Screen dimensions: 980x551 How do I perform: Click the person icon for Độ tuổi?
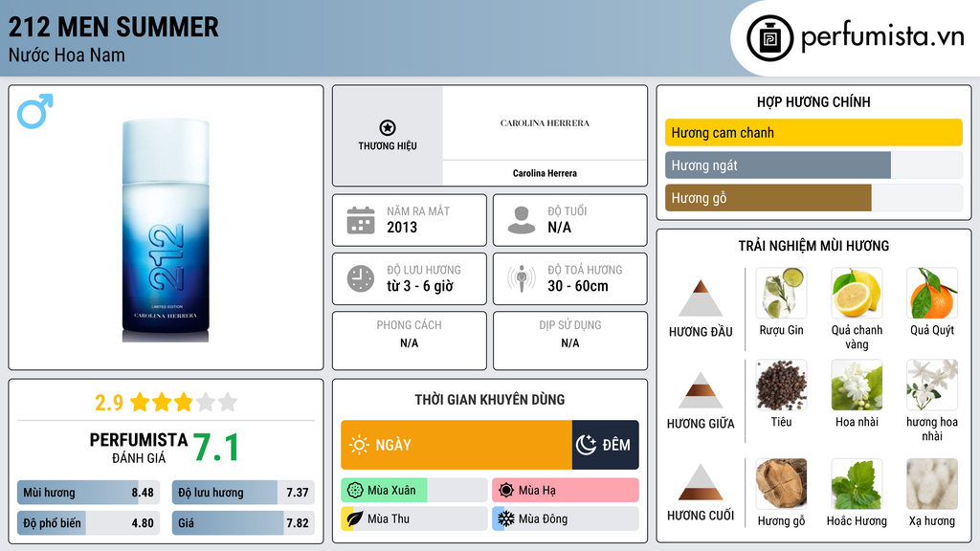click(x=522, y=220)
